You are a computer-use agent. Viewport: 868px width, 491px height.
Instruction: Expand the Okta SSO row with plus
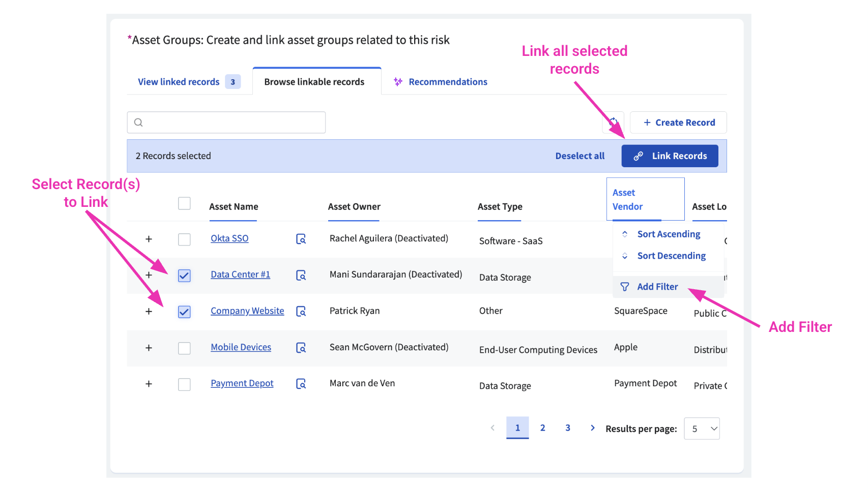tap(149, 239)
